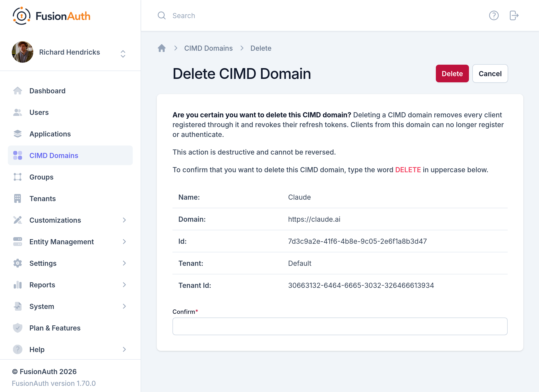Click the Customizations pencil-ruler icon
This screenshot has height=392, width=539.
click(x=18, y=220)
